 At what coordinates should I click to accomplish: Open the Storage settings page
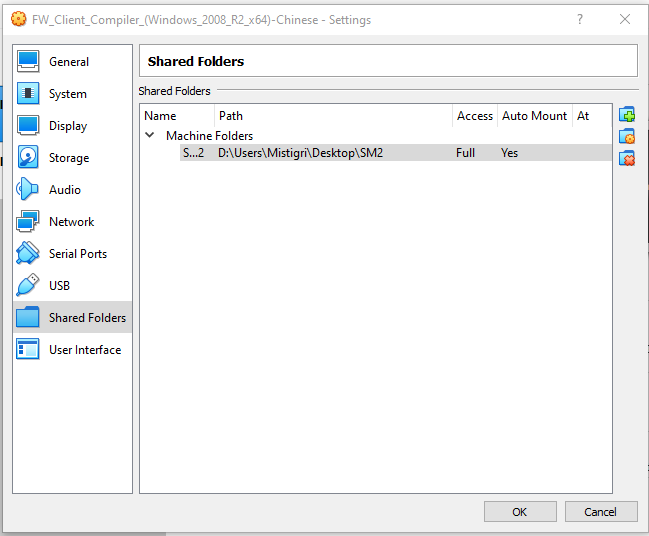pos(72,157)
